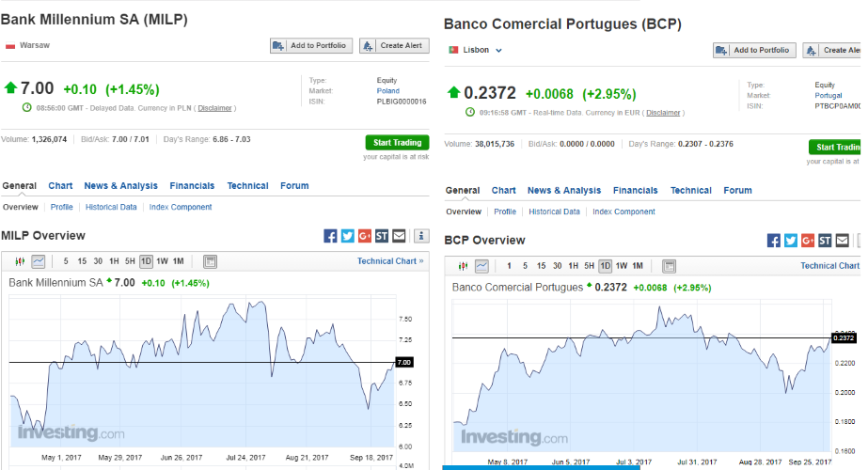868x470 pixels.
Task: Open MILP chart settings table icon
Action: [210, 261]
